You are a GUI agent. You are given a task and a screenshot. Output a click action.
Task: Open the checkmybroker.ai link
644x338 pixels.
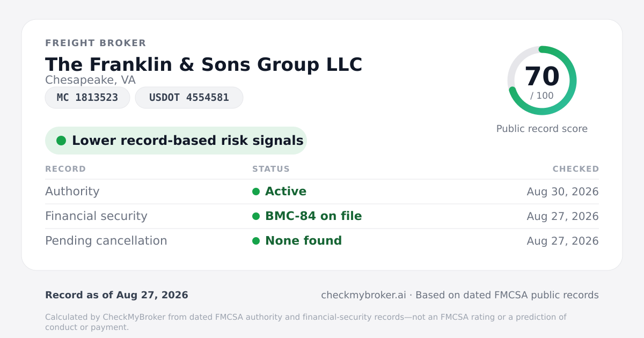[363, 295]
